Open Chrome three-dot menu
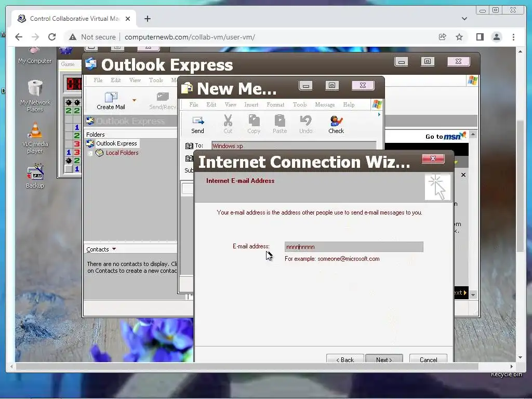The width and height of the screenshot is (532, 399). click(513, 37)
